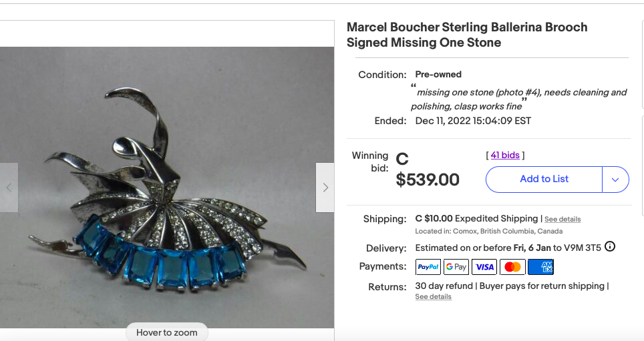Click the PayPal payment icon
Screen dimensions: 644x341
pyautogui.click(x=428, y=267)
